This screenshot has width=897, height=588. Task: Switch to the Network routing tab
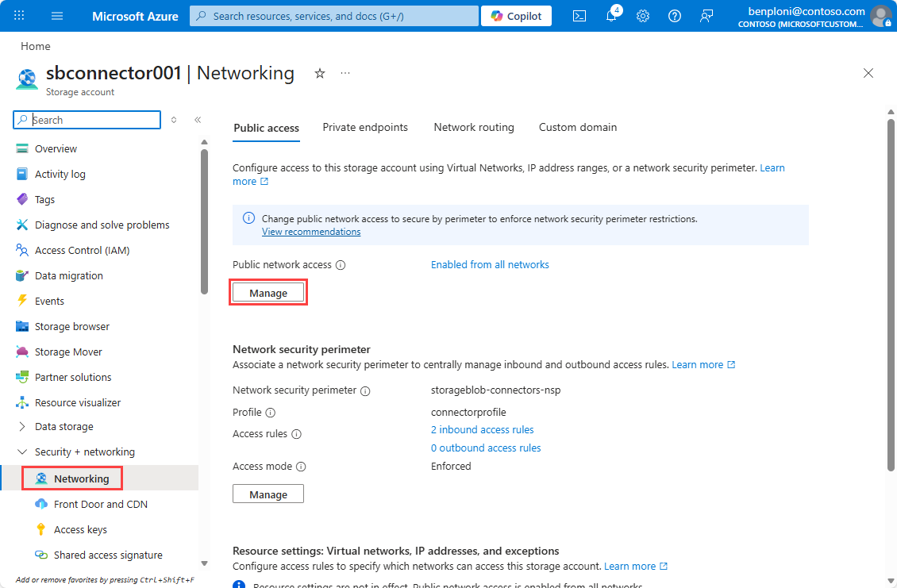click(x=474, y=127)
